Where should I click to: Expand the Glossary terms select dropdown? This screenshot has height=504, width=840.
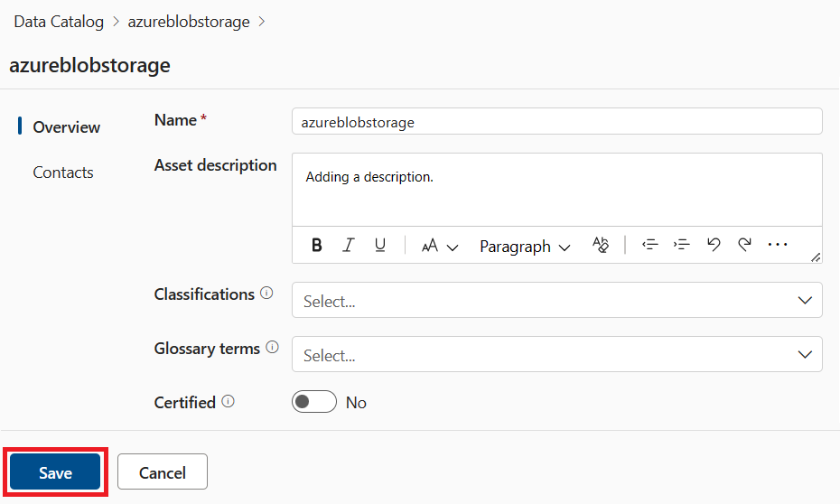556,355
